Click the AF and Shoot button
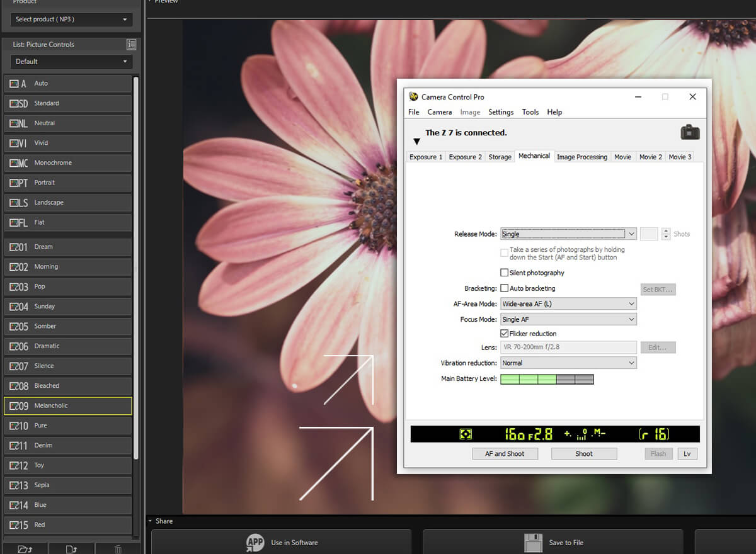The width and height of the screenshot is (756, 554). (x=505, y=453)
